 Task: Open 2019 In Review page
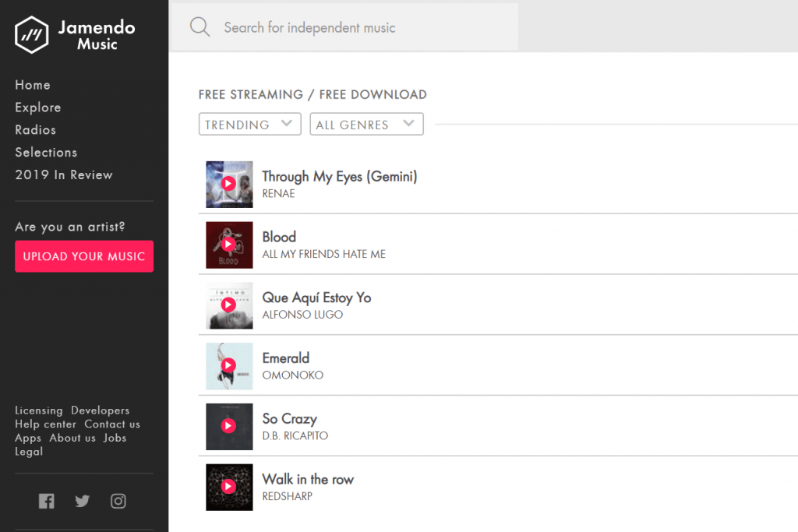pyautogui.click(x=64, y=175)
